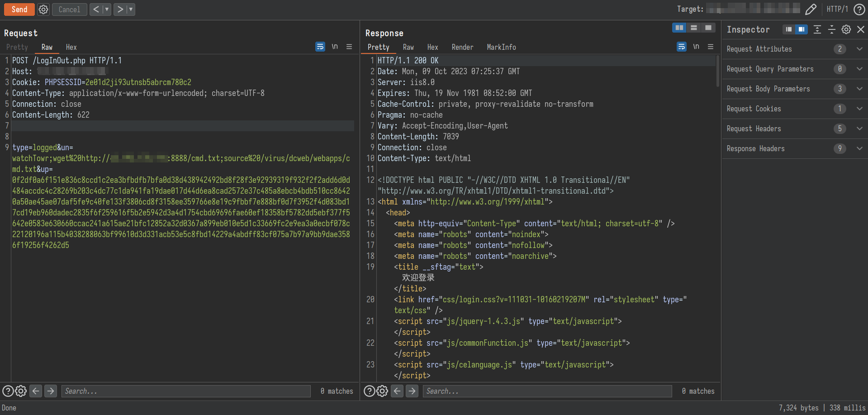Focus the Response search field

[x=548, y=391]
